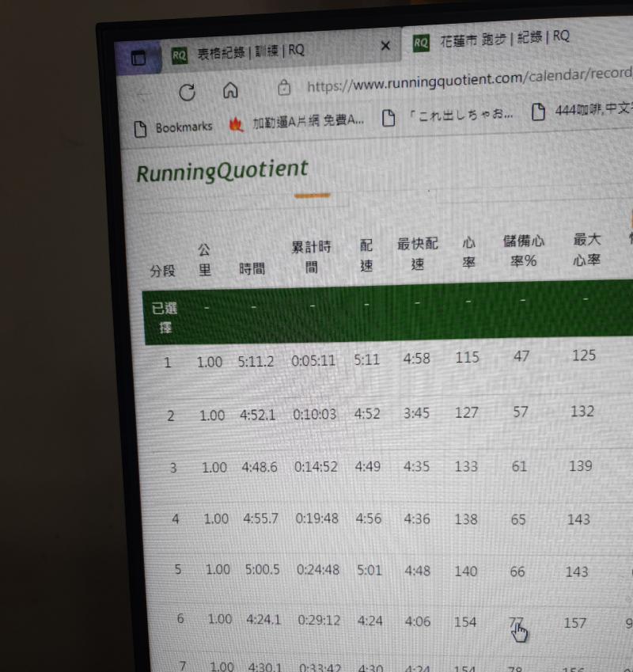Click fastest pace 4:06 in lap 6
633x672 pixels.
click(418, 621)
